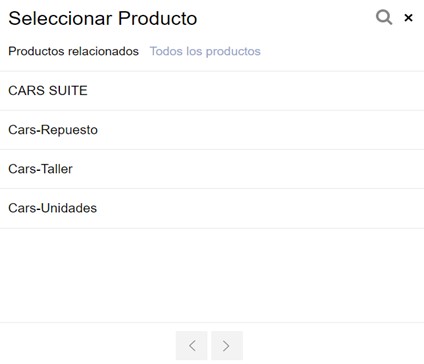Pick the Cars-Taller product row

point(212,169)
